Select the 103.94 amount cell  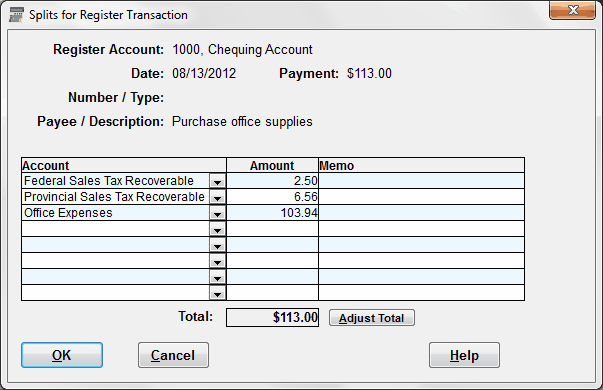273,213
